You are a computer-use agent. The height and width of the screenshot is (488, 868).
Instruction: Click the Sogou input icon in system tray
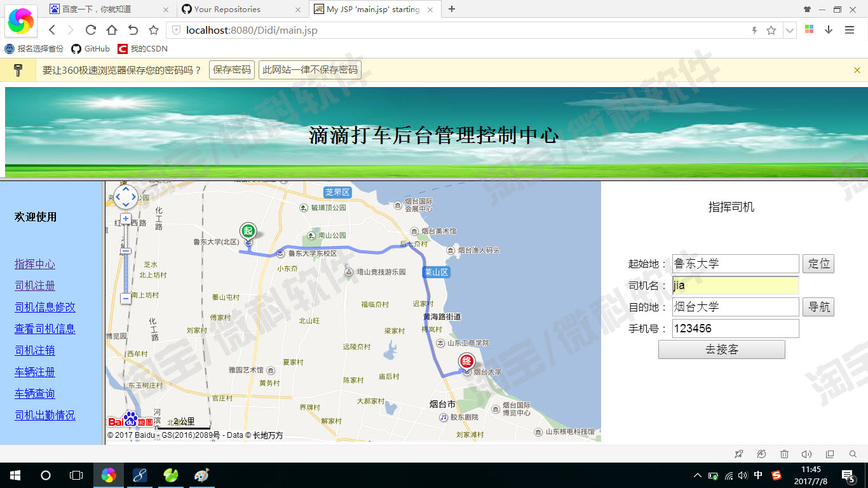click(776, 475)
